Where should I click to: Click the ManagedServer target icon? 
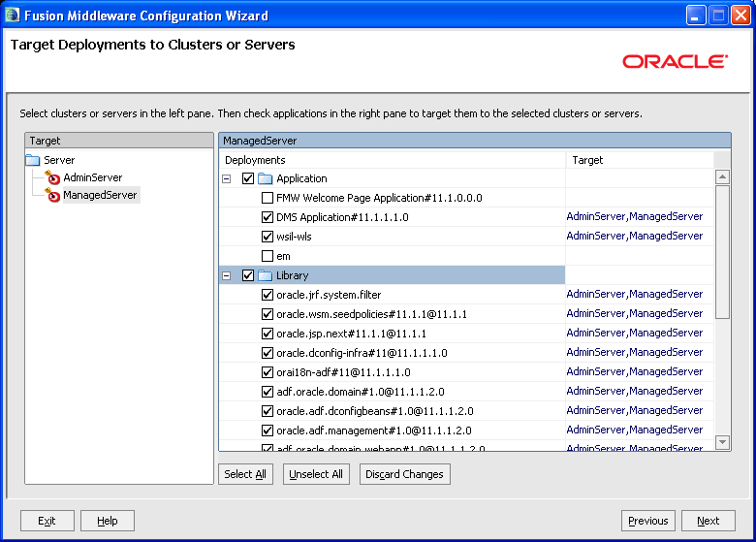[x=52, y=195]
